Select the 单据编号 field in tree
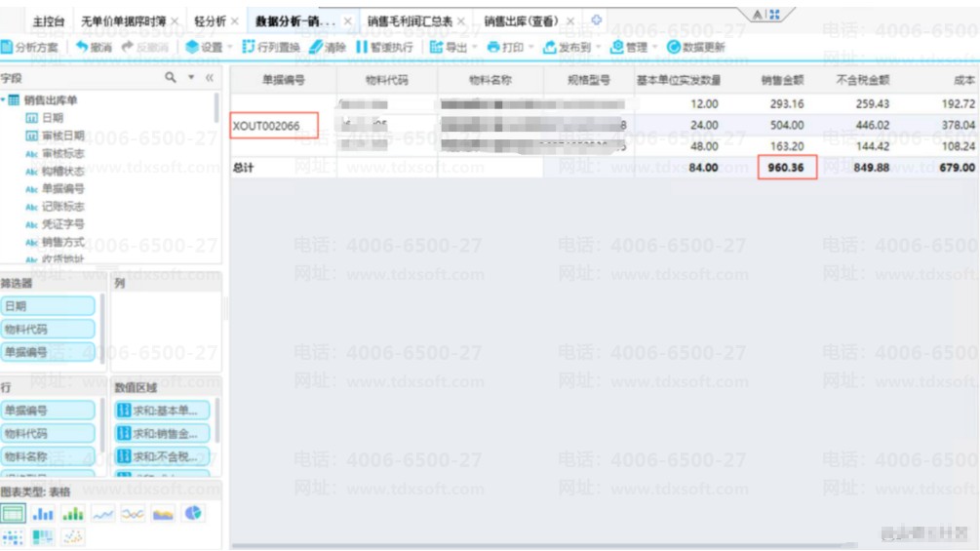 pyautogui.click(x=62, y=188)
